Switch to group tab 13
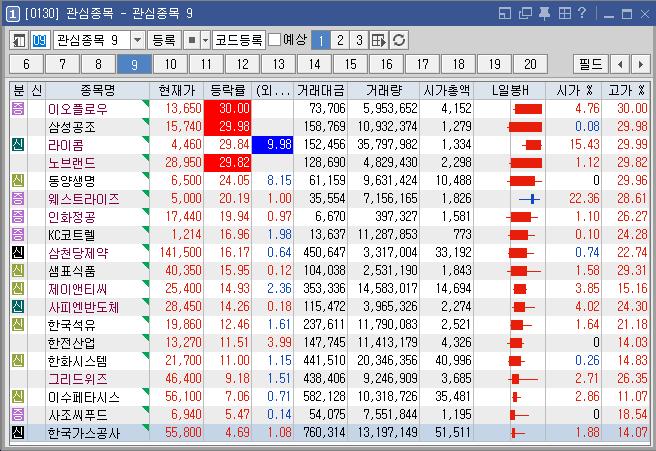 tap(278, 64)
